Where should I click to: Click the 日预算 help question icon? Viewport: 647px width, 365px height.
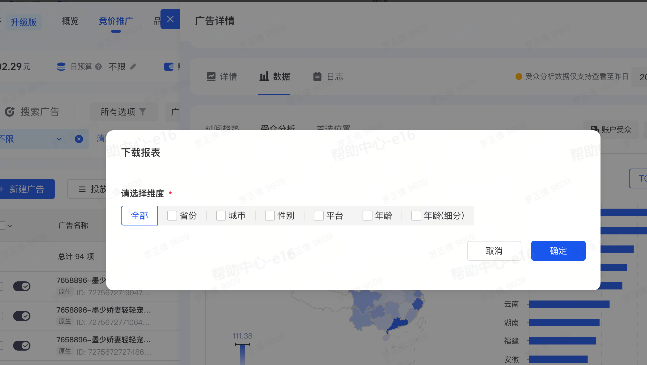coord(98,66)
